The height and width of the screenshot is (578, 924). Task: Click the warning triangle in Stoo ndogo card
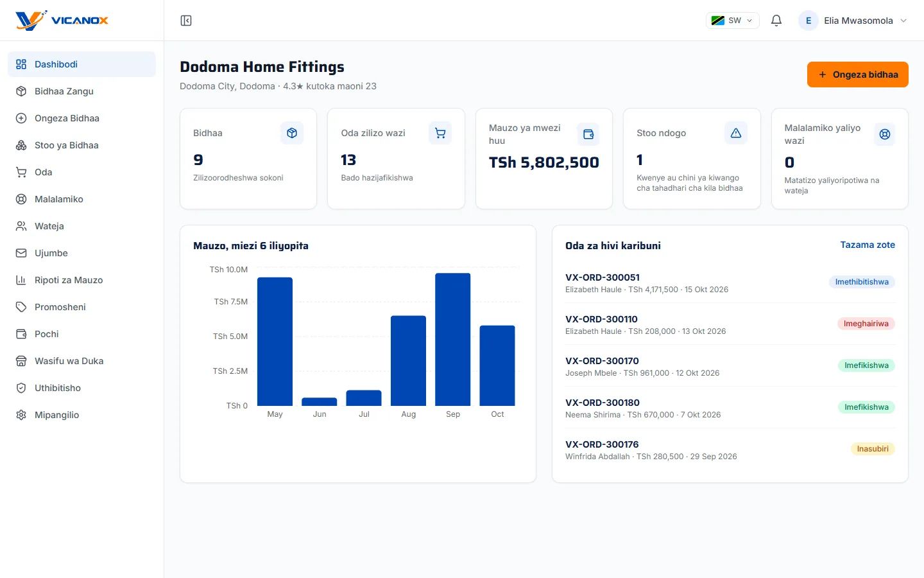pos(736,133)
